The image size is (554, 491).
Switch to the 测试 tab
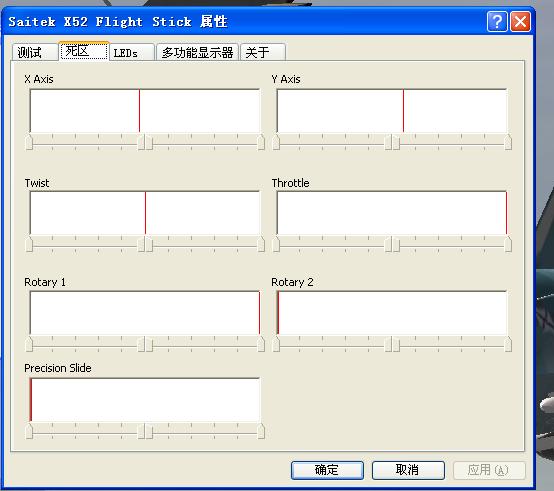[35, 52]
